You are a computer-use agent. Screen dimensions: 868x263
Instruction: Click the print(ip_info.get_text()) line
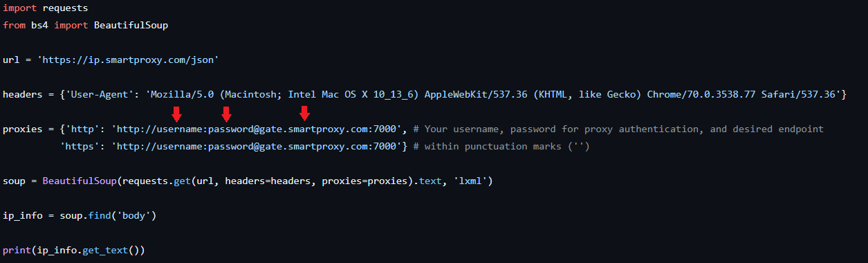click(74, 251)
